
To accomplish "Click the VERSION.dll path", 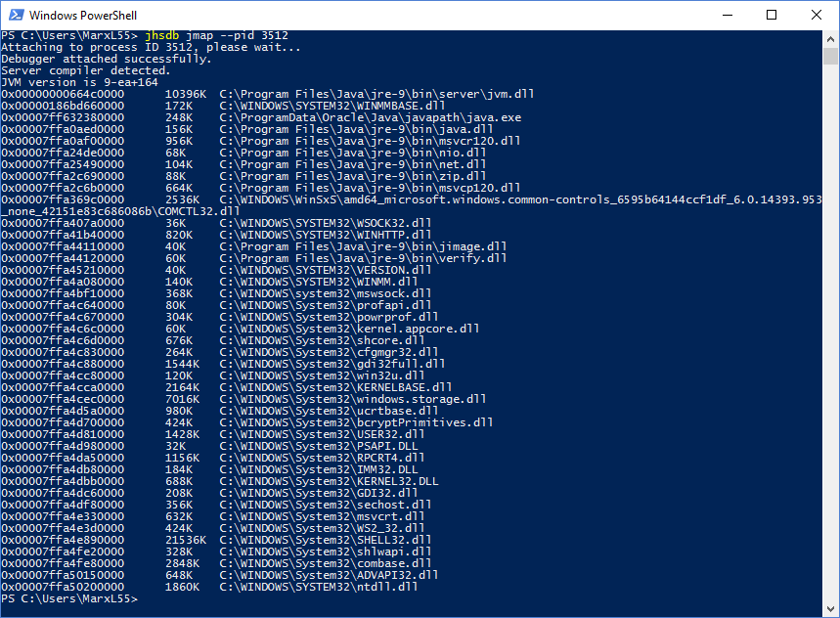I will [x=326, y=271].
